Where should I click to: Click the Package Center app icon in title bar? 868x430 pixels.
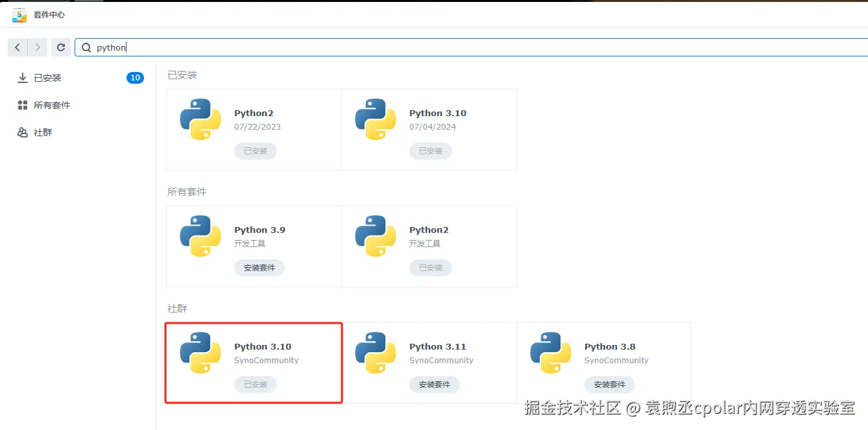coord(19,14)
